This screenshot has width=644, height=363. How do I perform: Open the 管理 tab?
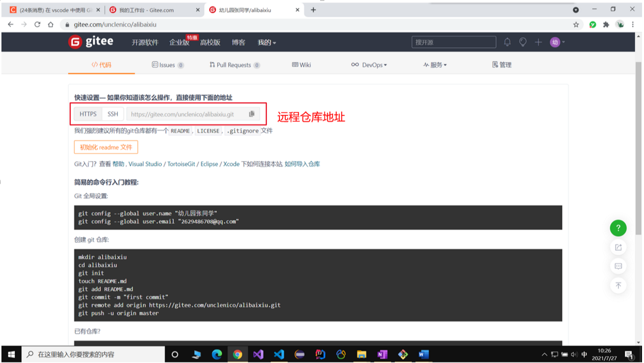tap(502, 65)
